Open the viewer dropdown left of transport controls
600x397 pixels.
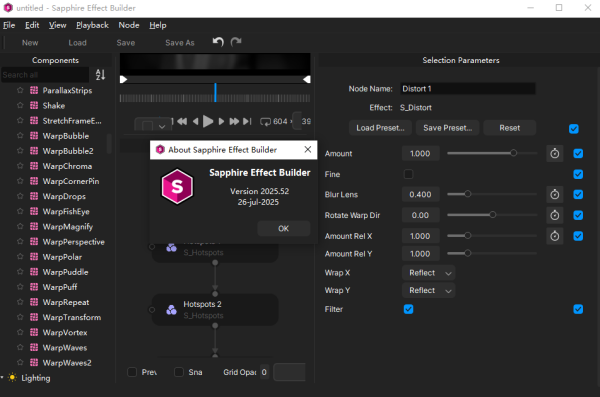click(153, 125)
